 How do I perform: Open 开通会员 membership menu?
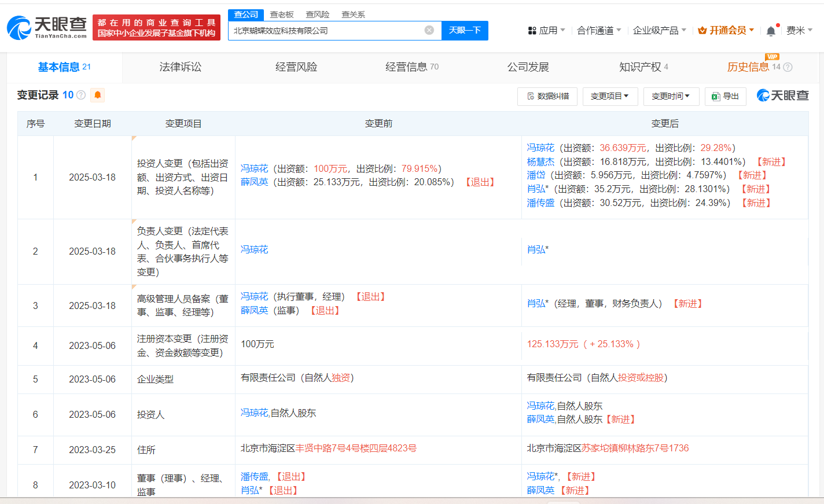726,30
